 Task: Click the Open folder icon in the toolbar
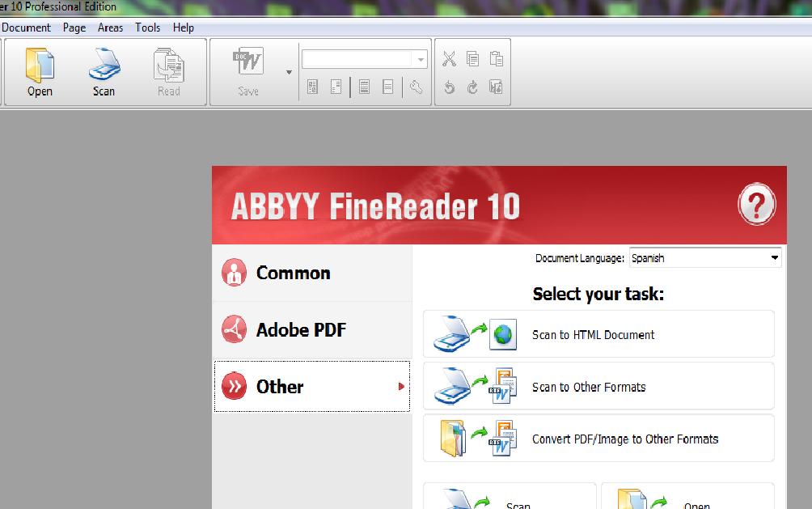click(x=40, y=66)
